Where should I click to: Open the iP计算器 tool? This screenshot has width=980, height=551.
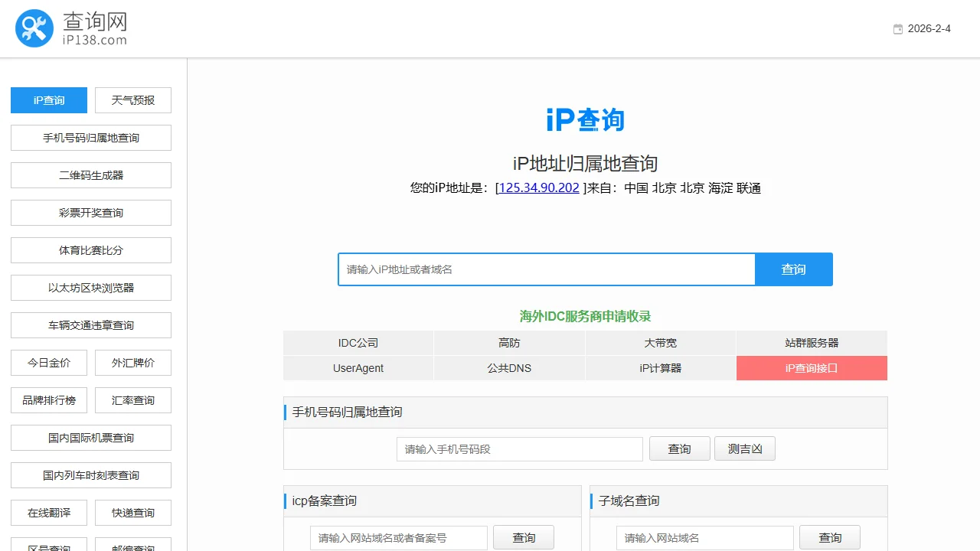tap(660, 368)
